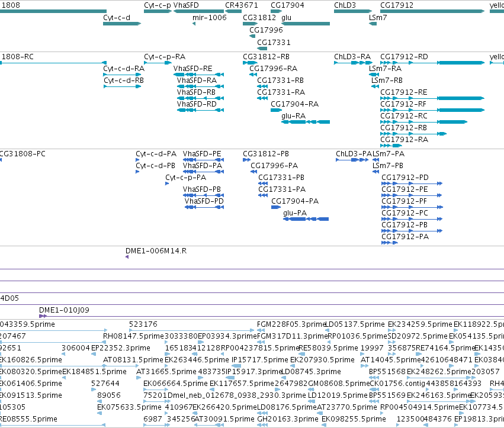Select the LD05137.5prime EST label
Viewport: 504px width, 428px height.
click(355, 324)
